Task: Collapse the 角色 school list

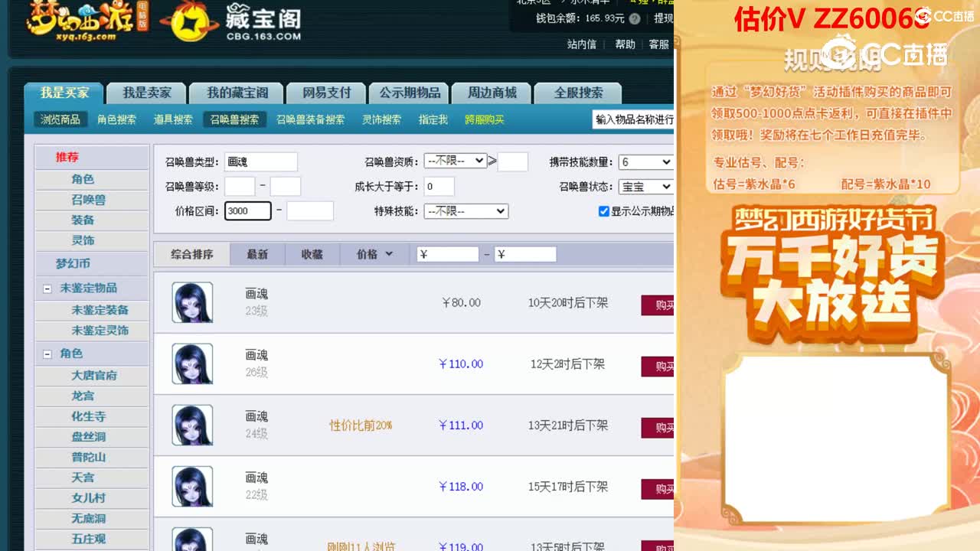Action: pyautogui.click(x=47, y=354)
